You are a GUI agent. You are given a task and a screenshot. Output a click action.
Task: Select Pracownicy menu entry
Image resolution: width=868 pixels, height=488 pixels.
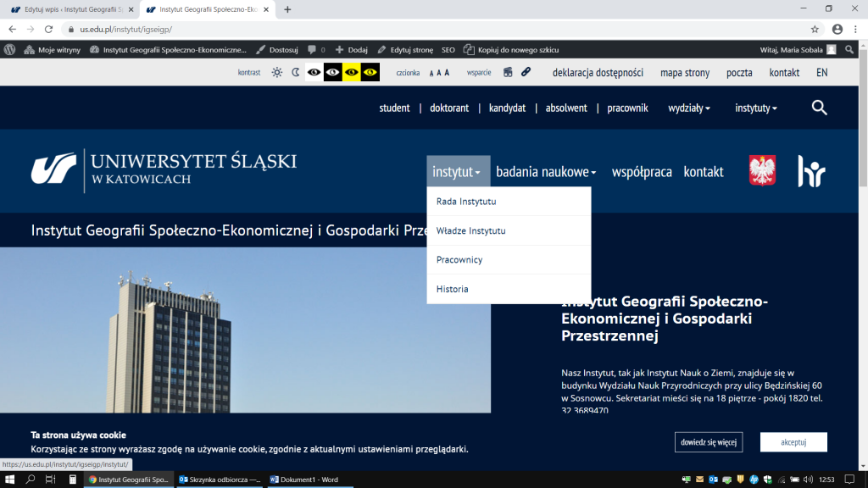pyautogui.click(x=509, y=259)
